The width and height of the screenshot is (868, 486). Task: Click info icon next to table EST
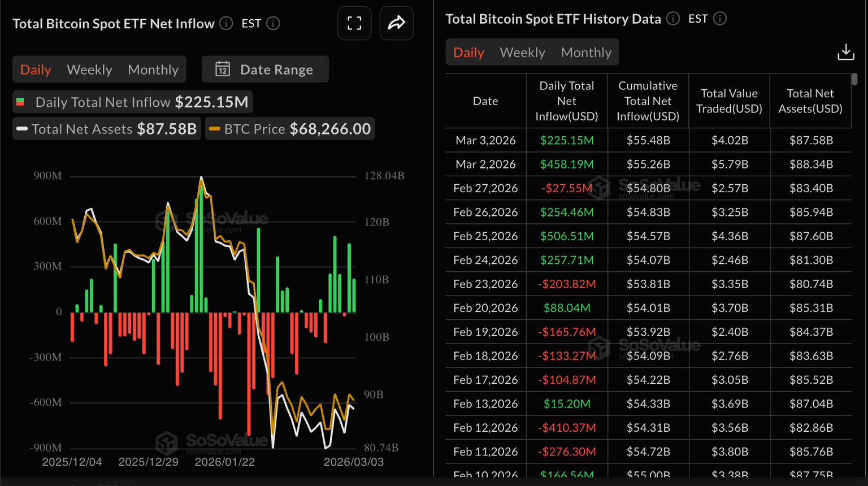[x=720, y=19]
